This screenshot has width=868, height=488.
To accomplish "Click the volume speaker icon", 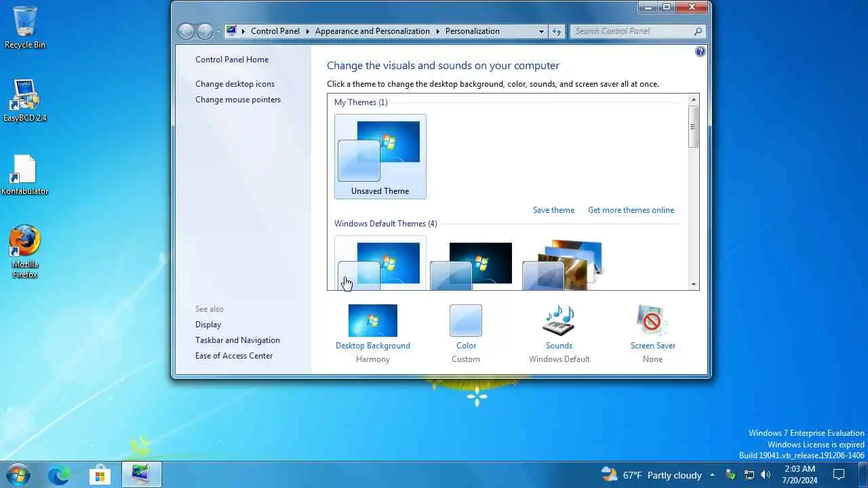I will 766,474.
